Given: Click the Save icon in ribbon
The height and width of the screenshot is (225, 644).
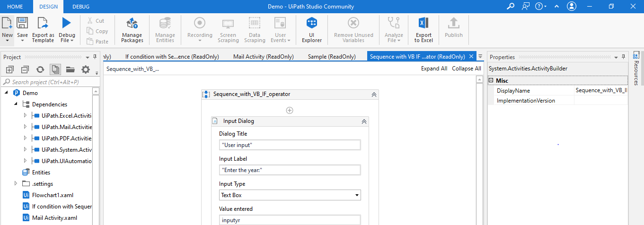Looking at the screenshot, I should point(22,23).
